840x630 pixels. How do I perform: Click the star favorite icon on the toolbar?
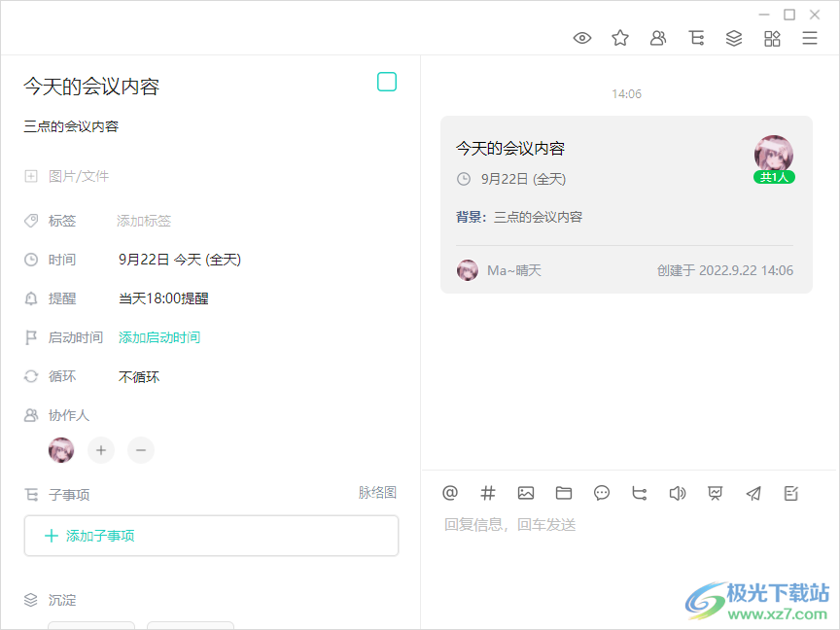click(x=620, y=38)
